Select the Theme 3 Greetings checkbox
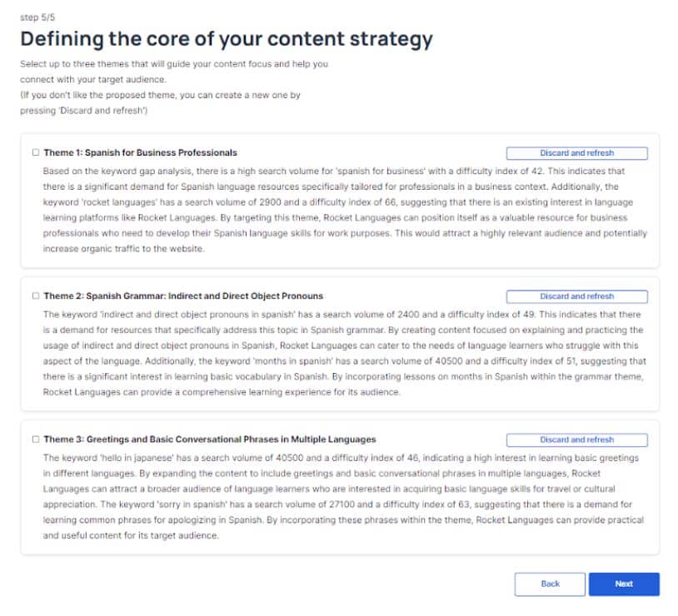This screenshot has height=616, width=678. [x=36, y=440]
